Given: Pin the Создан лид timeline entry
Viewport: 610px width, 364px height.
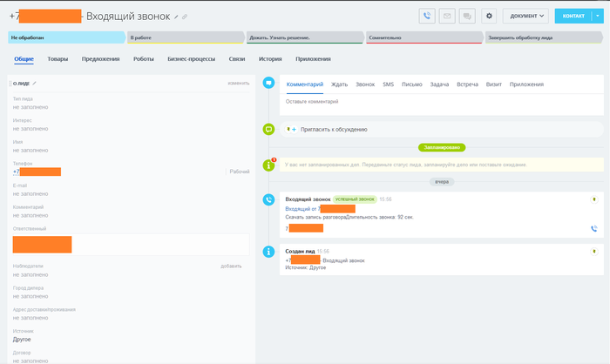Looking at the screenshot, I should tap(594, 251).
